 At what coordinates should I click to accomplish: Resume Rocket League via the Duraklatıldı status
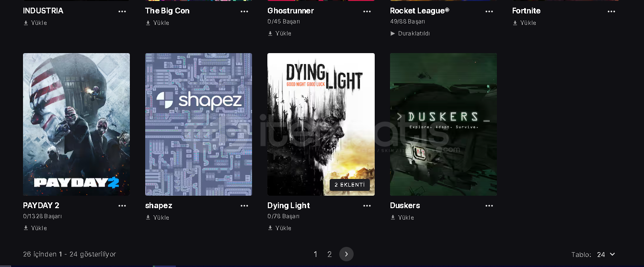point(410,33)
